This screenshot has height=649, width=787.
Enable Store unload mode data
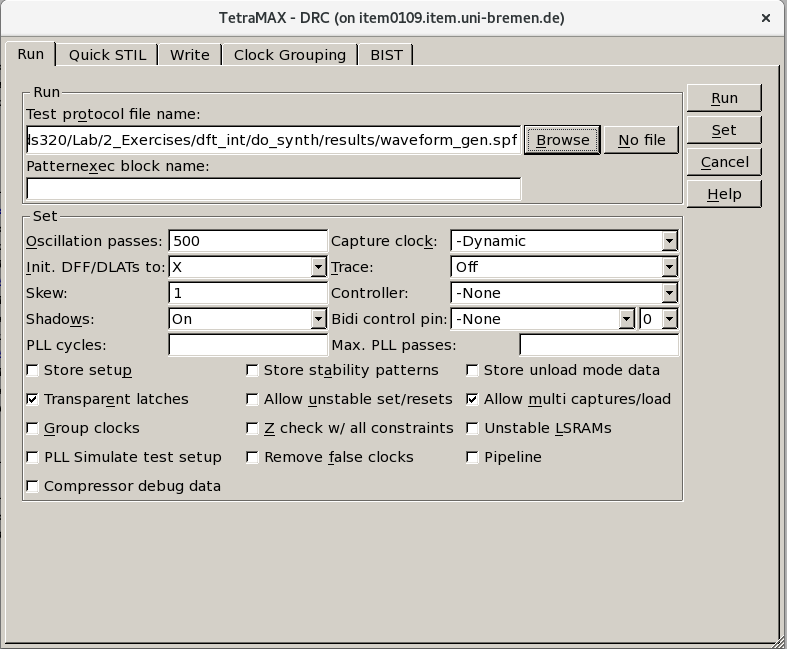pos(472,370)
